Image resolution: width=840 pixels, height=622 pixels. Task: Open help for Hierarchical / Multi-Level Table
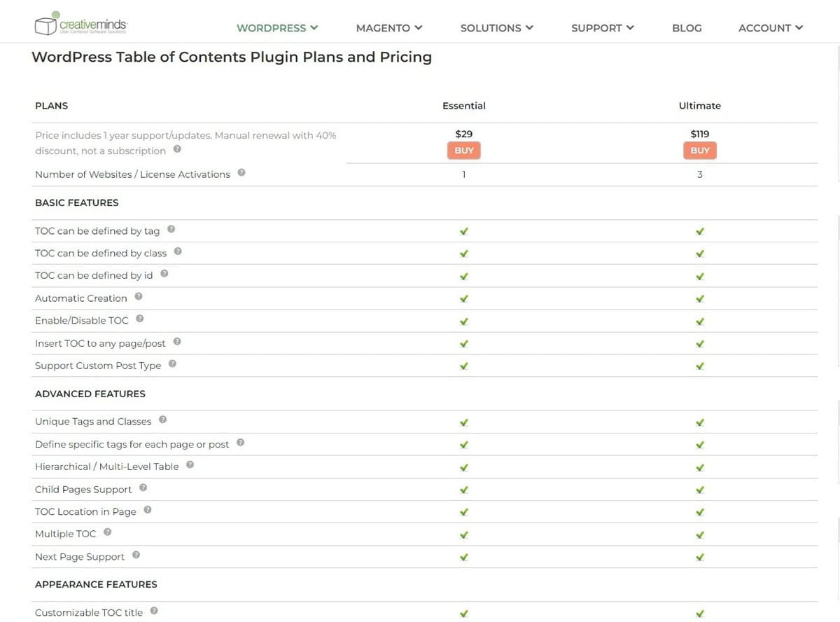(x=190, y=465)
